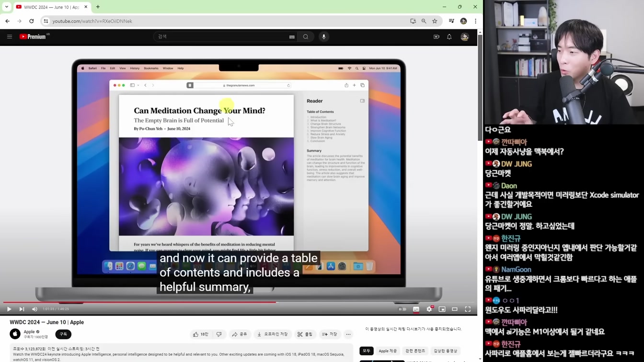Toggle the autoplay switch in player
This screenshot has width=644, height=362.
402,309
